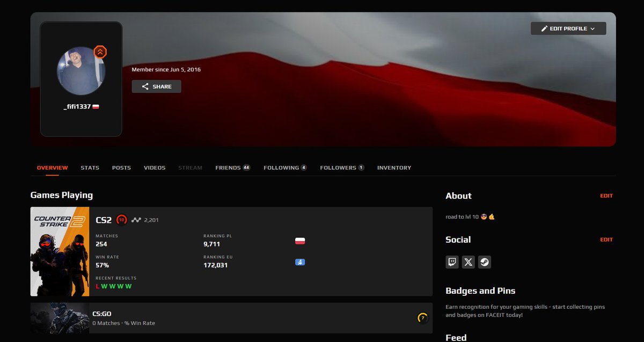Viewport: 644px width, 342px height.
Task: Open the Posts tab
Action: click(121, 168)
